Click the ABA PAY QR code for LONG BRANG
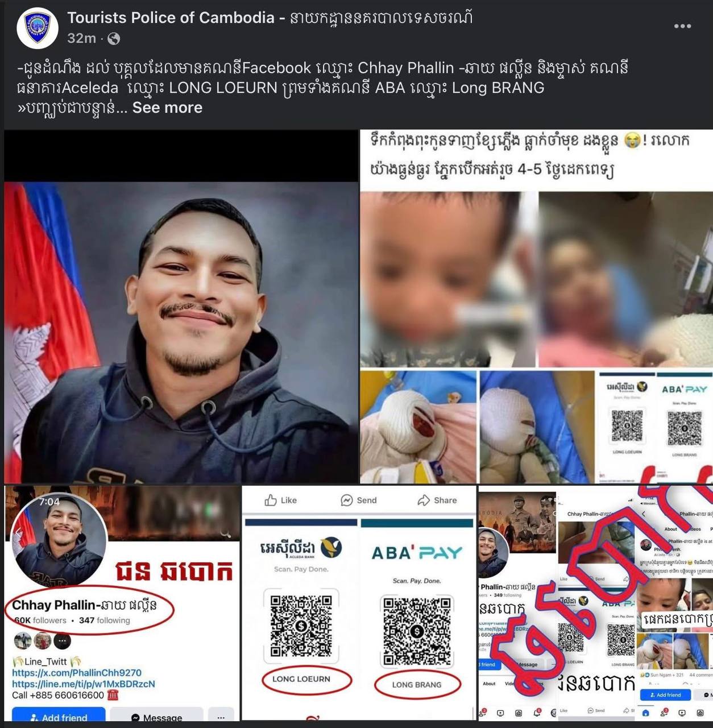 (x=417, y=631)
